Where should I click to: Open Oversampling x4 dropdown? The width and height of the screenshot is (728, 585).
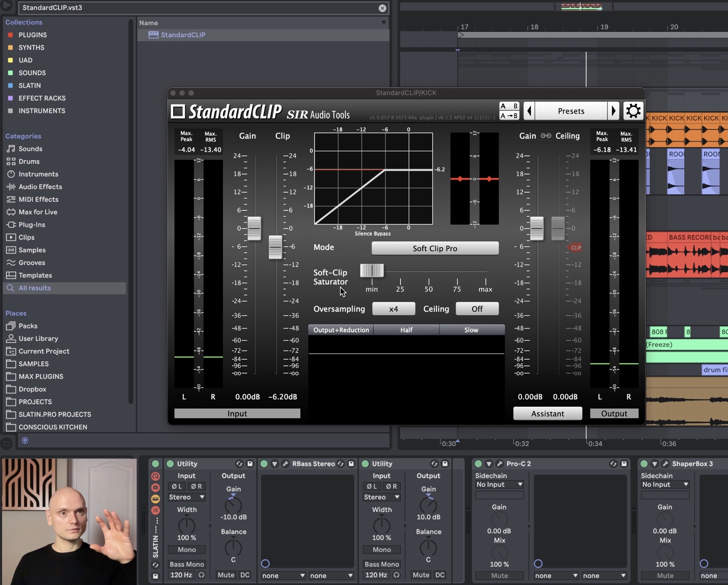[x=394, y=309]
